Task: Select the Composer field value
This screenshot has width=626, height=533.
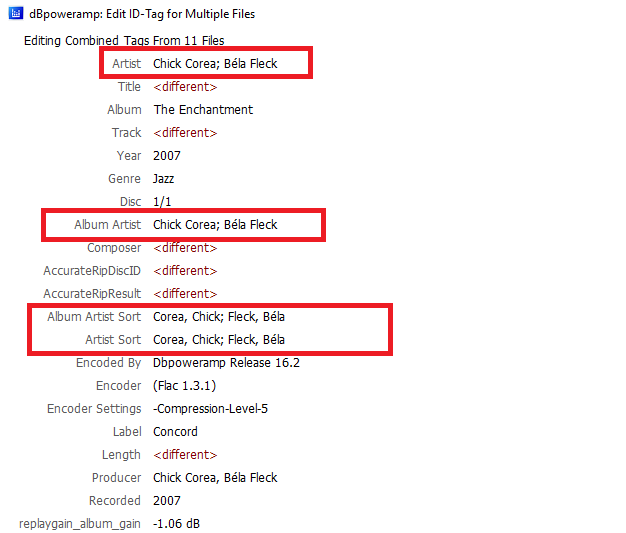Action: (x=185, y=248)
